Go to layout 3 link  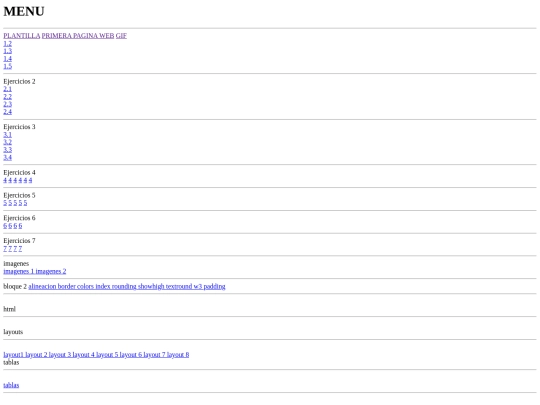point(60,355)
